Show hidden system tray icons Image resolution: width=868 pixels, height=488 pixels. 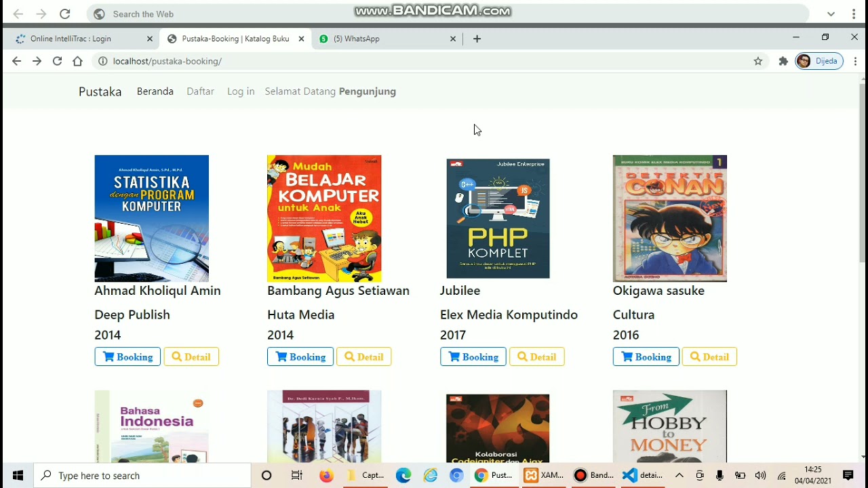[679, 476]
